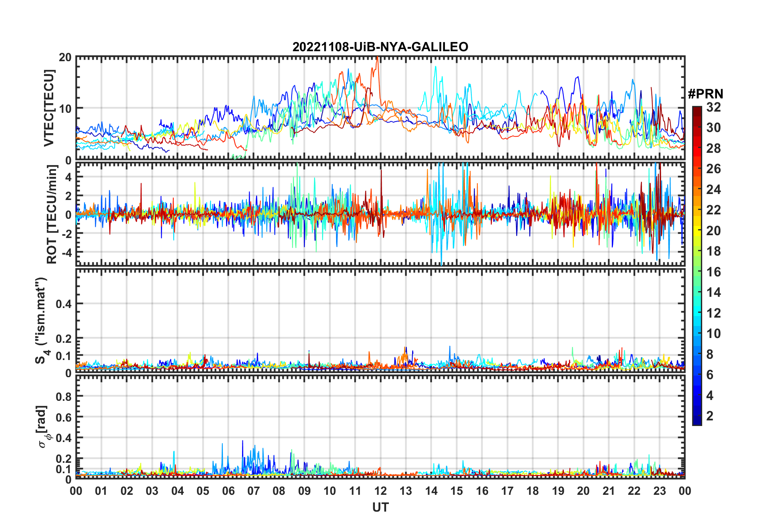Select the UT x-axis label
Image resolution: width=761 pixels, height=532 pixels.
click(380, 508)
